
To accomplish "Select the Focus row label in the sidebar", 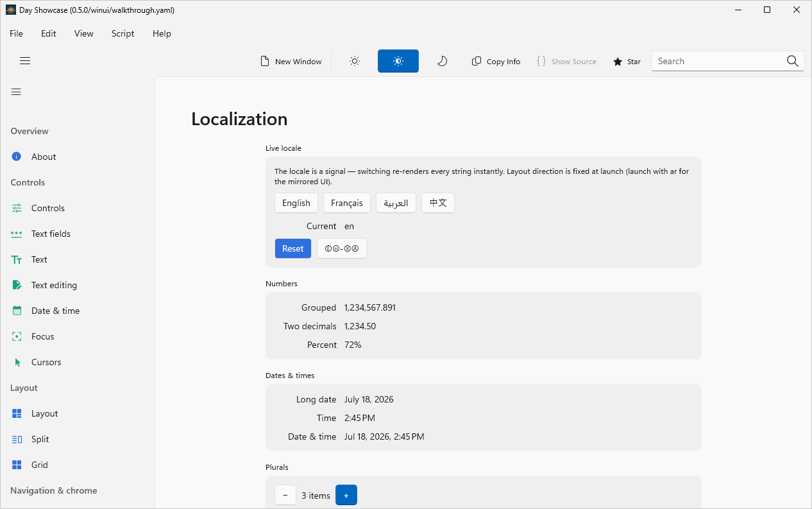I will coord(43,336).
